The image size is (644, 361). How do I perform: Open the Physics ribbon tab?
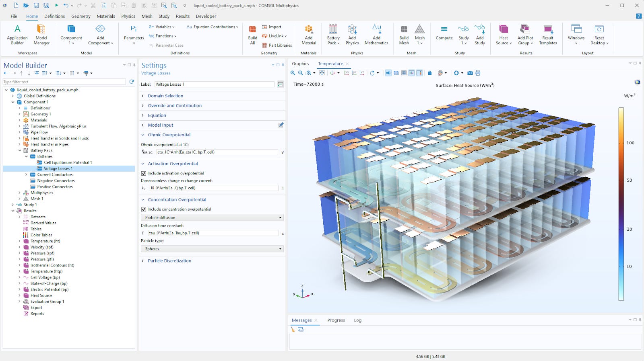(128, 16)
